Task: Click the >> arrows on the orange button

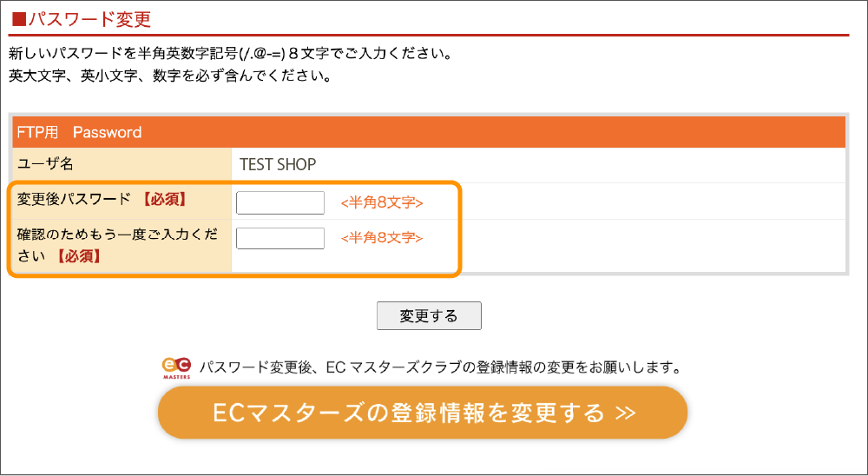Action: click(625, 413)
